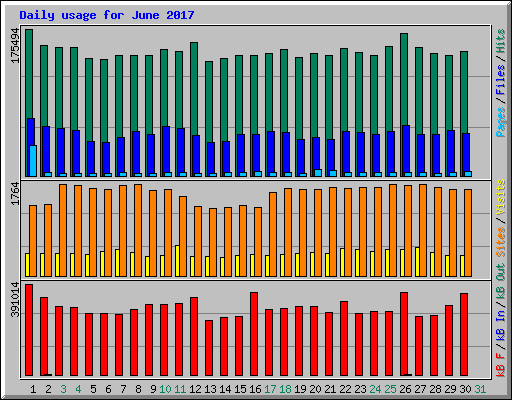The height and width of the screenshot is (400, 512).
Task: Select the blue Files bar for day 1
Action: (31, 132)
